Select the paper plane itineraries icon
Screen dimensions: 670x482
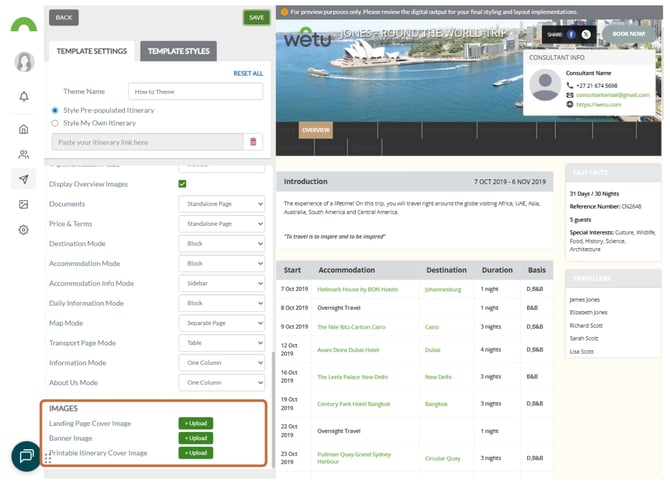(x=24, y=179)
